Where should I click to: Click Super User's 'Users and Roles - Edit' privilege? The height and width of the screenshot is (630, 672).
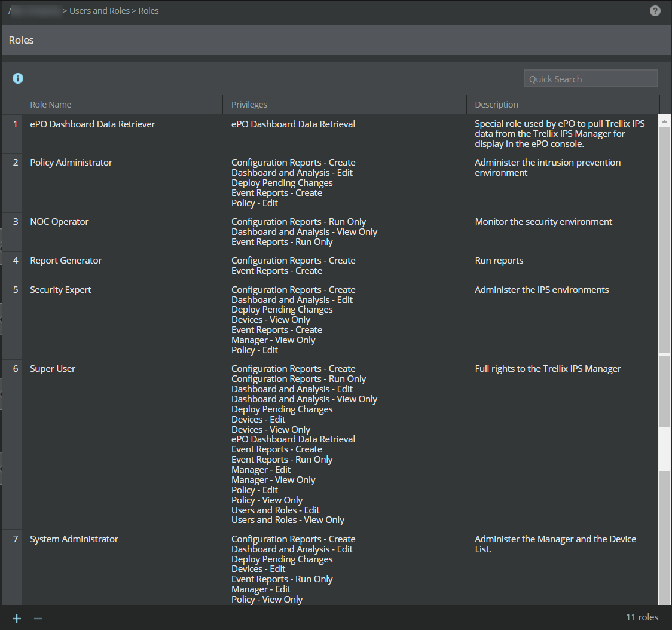coord(275,510)
